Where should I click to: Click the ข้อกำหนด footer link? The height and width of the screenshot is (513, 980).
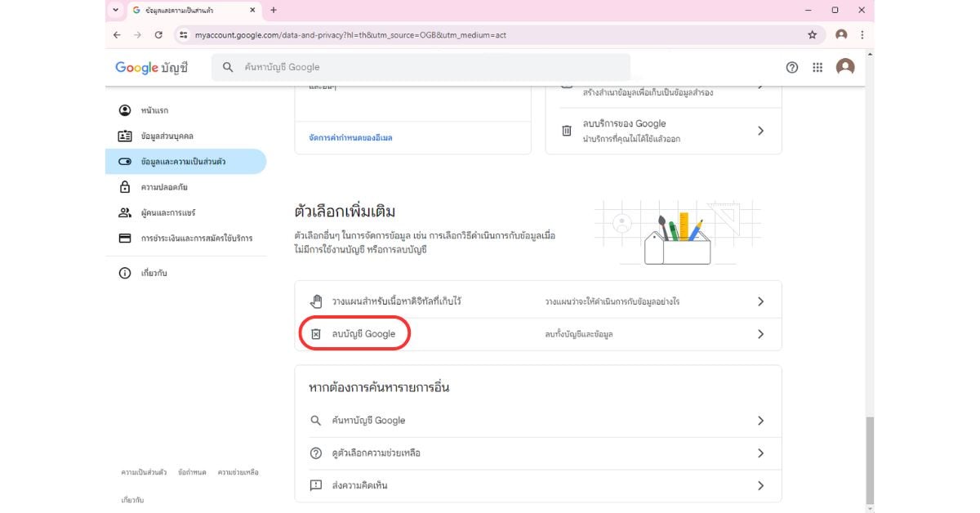click(x=192, y=472)
